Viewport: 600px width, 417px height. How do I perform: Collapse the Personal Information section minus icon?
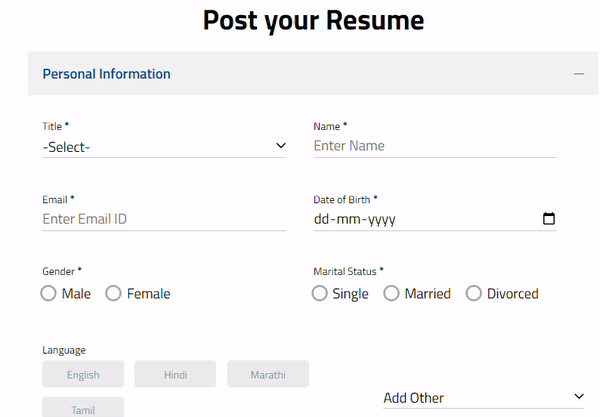(578, 74)
